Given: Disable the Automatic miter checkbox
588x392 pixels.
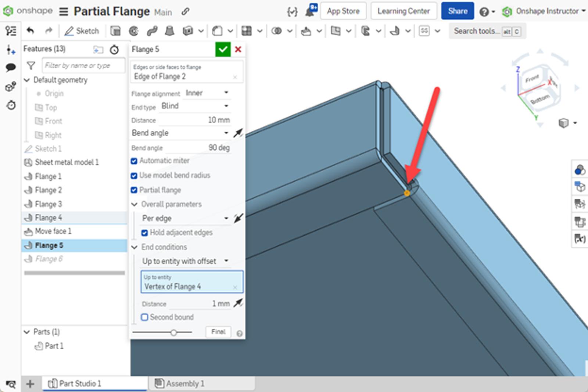Looking at the screenshot, I should point(134,161).
